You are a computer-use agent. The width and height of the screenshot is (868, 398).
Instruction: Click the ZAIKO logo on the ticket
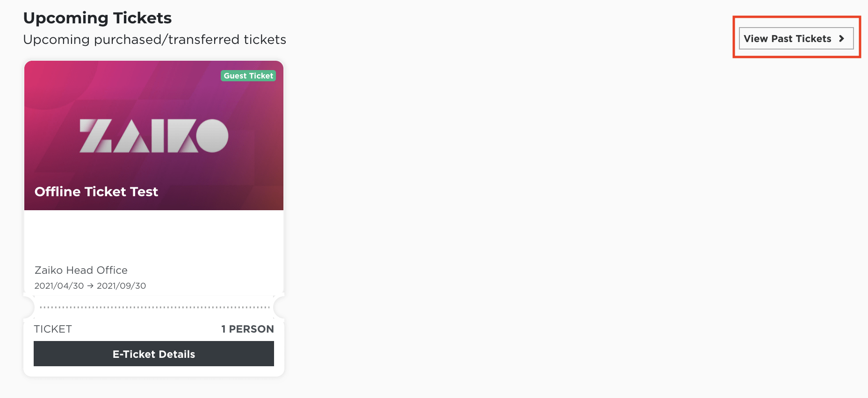click(154, 136)
